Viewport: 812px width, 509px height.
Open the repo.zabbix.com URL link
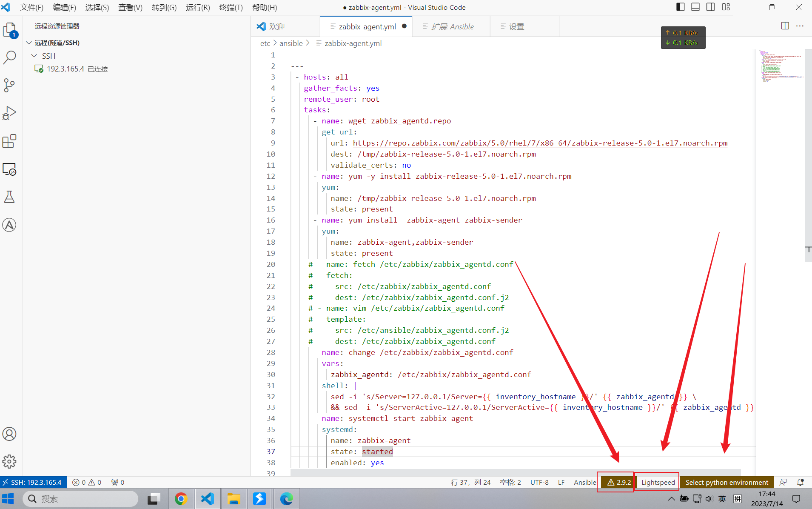tap(540, 143)
